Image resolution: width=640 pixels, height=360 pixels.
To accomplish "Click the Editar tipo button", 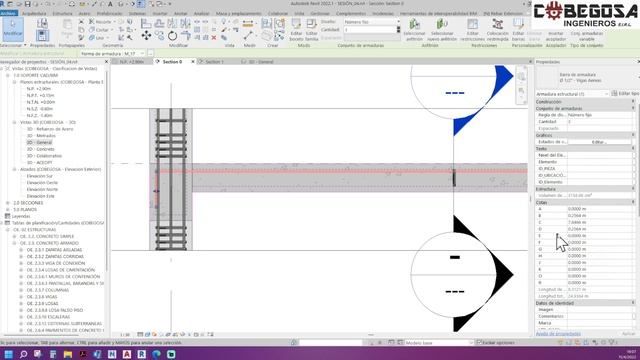I will coord(625,94).
